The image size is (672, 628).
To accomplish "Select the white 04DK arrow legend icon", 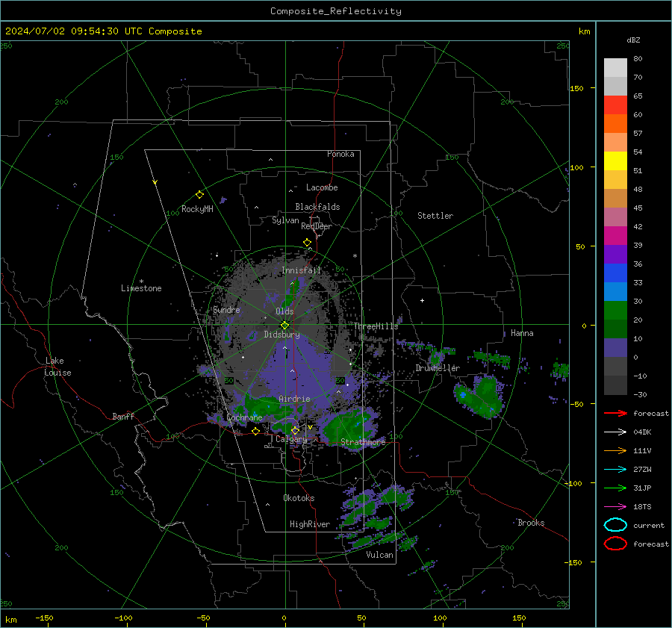I will pos(615,432).
